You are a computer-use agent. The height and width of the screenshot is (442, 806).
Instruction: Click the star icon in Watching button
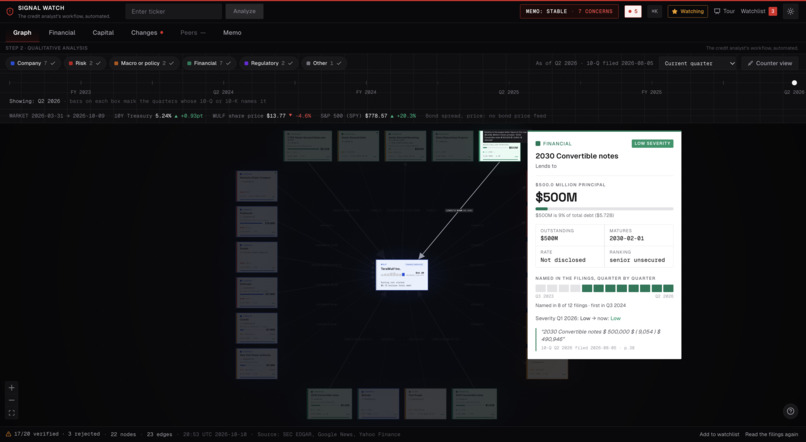click(x=674, y=11)
